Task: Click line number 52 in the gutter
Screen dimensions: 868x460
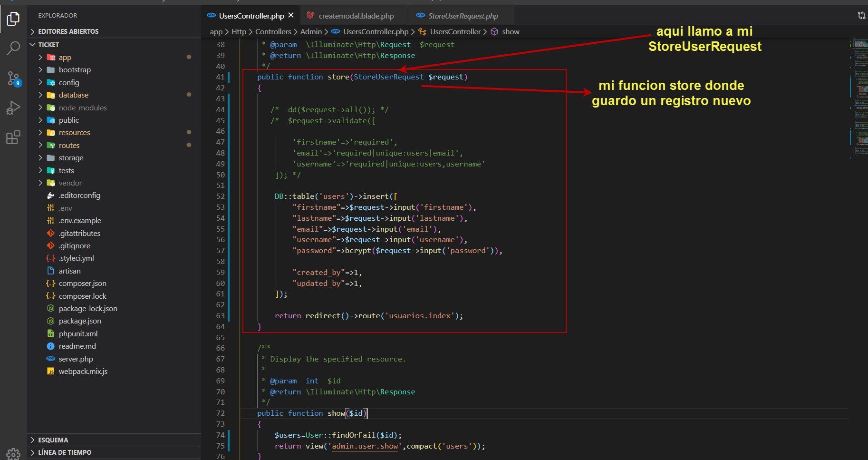Action: [x=220, y=196]
